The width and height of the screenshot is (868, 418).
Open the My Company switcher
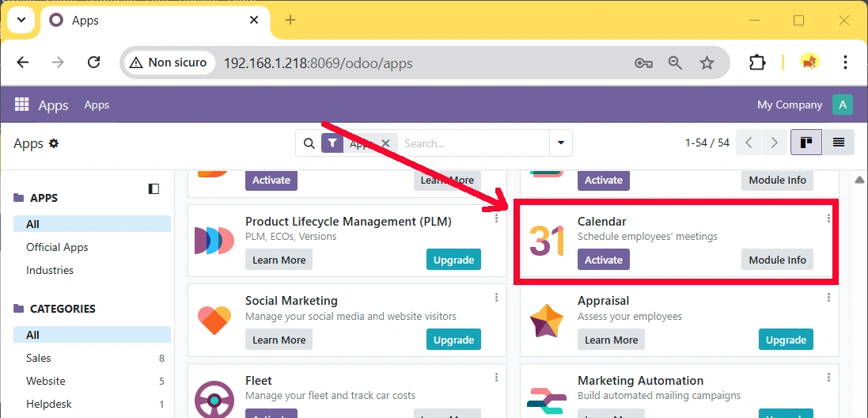coord(790,104)
